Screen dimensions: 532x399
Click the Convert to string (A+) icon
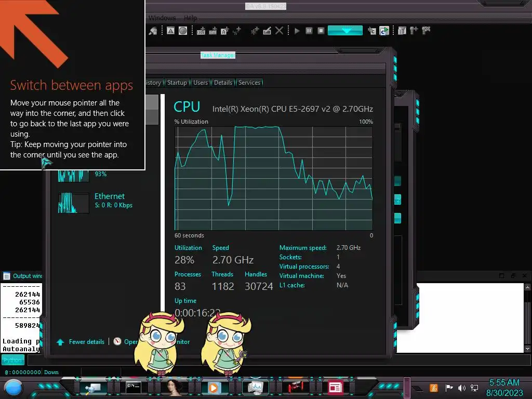[224, 31]
